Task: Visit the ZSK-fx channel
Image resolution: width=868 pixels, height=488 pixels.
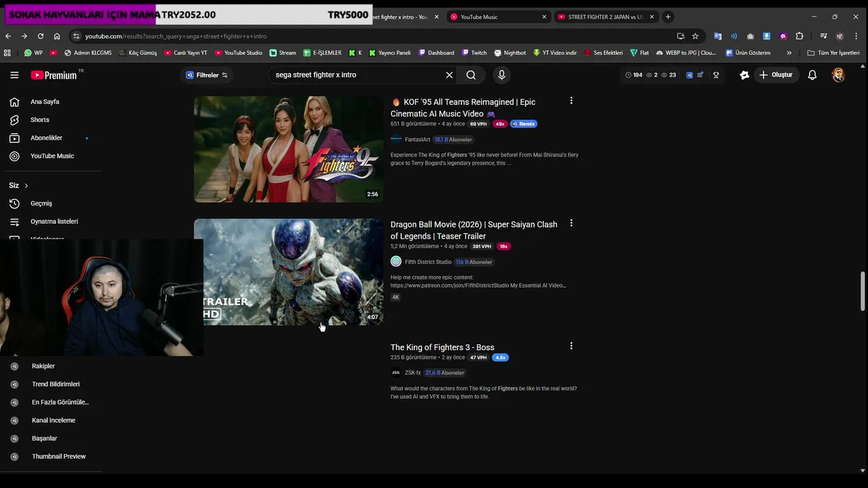Action: click(412, 373)
